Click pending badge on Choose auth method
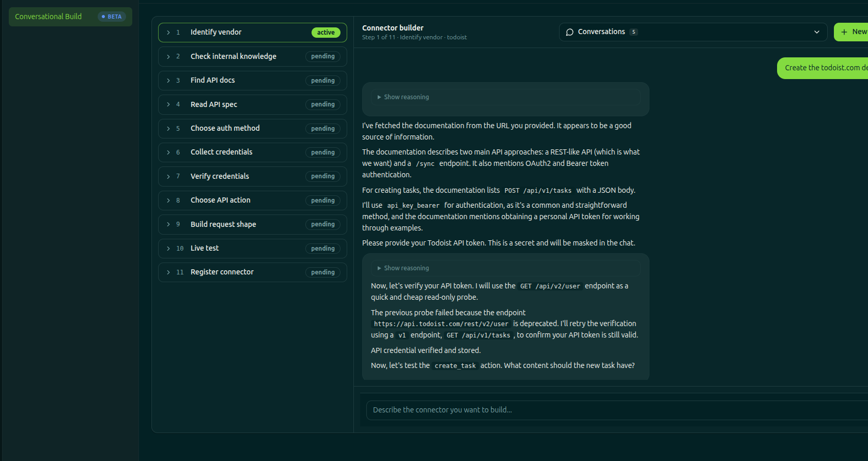The image size is (868, 461). click(323, 129)
